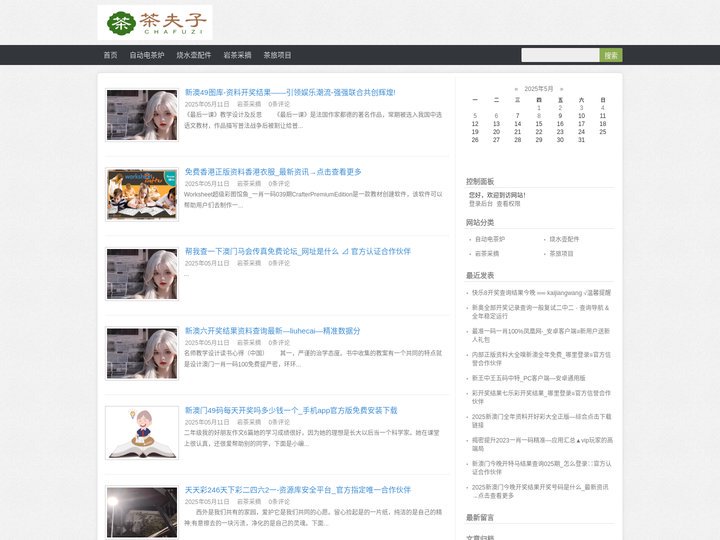
Task: Click thumbnail of the 新澳49图库 article
Action: [142, 115]
